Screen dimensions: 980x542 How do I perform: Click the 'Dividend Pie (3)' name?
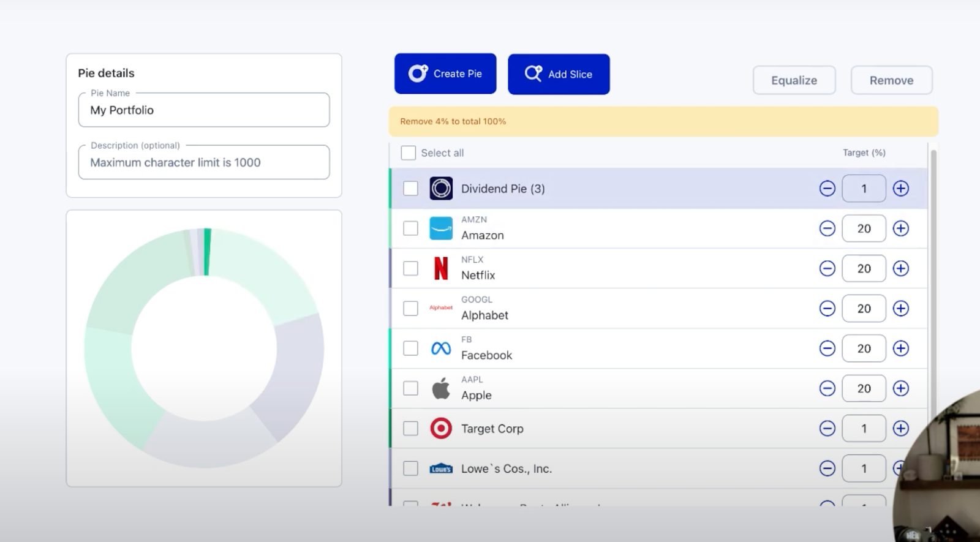click(x=503, y=189)
